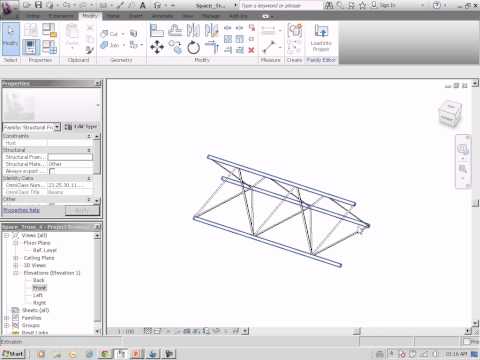Viewport: 480px width, 360px height.
Task: Click the drawing area horizontal scrollbar handle
Action: (x=357, y=331)
